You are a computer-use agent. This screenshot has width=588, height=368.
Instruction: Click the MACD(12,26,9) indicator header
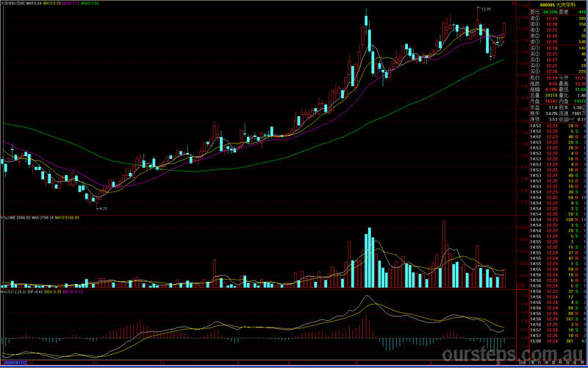pos(12,291)
